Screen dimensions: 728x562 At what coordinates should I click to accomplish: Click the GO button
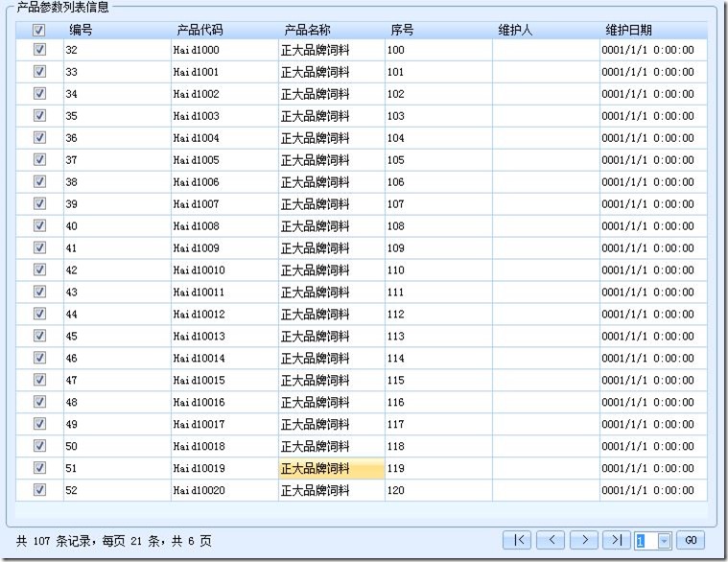691,540
